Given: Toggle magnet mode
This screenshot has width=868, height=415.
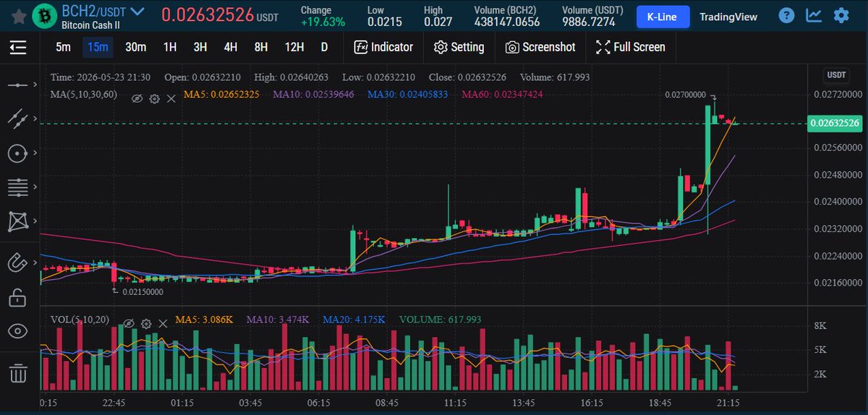Looking at the screenshot, I should tap(17, 262).
